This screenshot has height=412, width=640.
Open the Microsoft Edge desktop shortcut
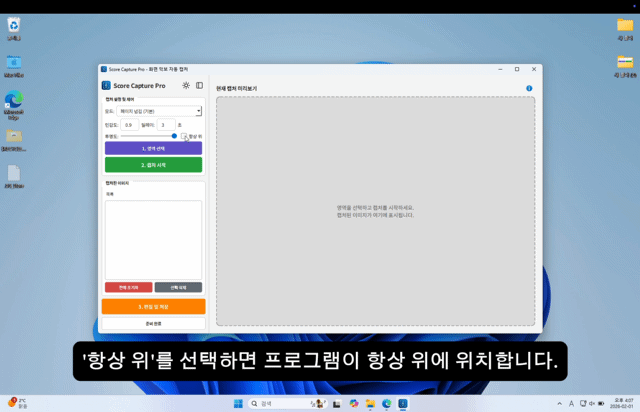(x=14, y=101)
